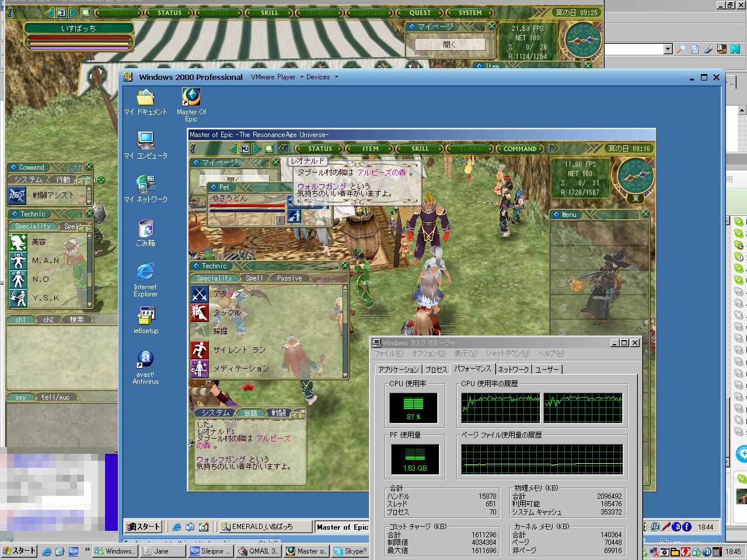Switch to Skype on the host taskbar
This screenshot has height=560, width=747.
pos(350,551)
